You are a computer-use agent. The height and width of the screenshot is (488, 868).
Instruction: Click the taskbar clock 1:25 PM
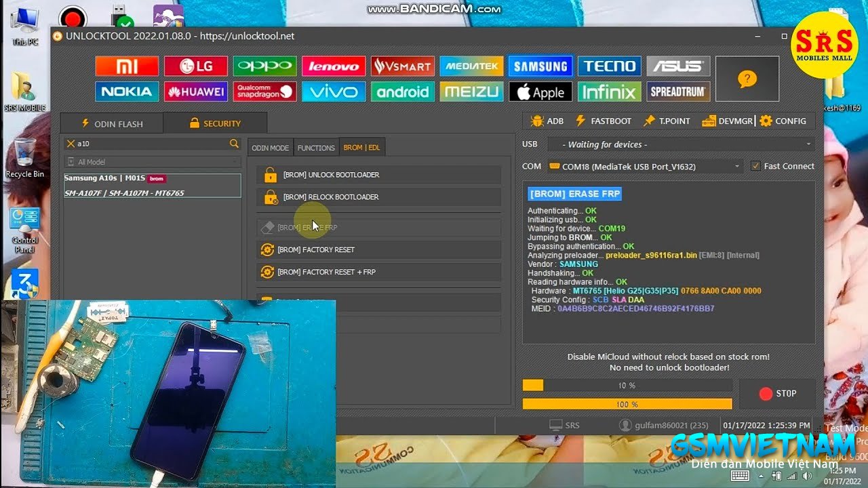(x=844, y=470)
